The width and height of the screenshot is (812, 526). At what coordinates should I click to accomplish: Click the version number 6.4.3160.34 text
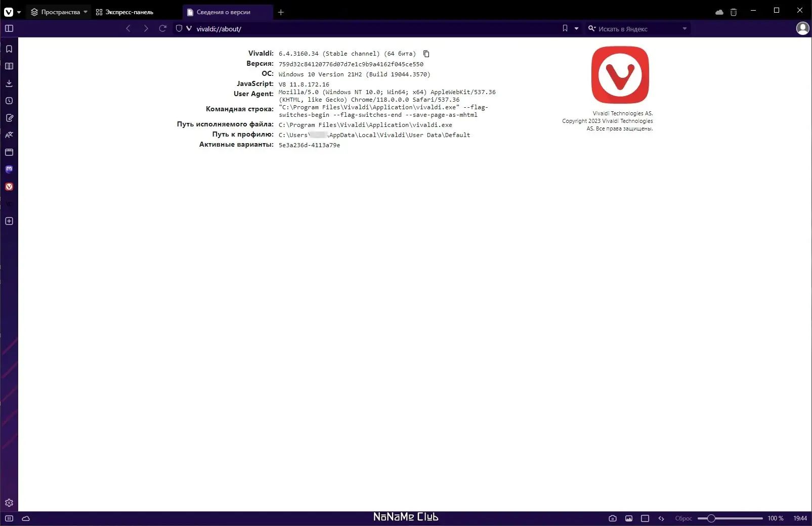click(x=298, y=54)
